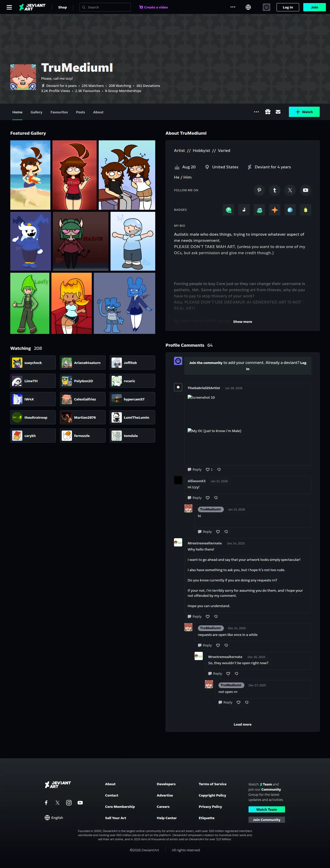Click the header avatar placeholder icon

click(x=266, y=7)
